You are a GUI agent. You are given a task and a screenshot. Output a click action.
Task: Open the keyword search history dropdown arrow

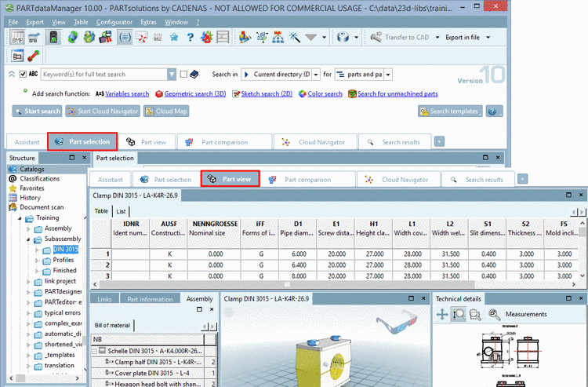tap(171, 75)
